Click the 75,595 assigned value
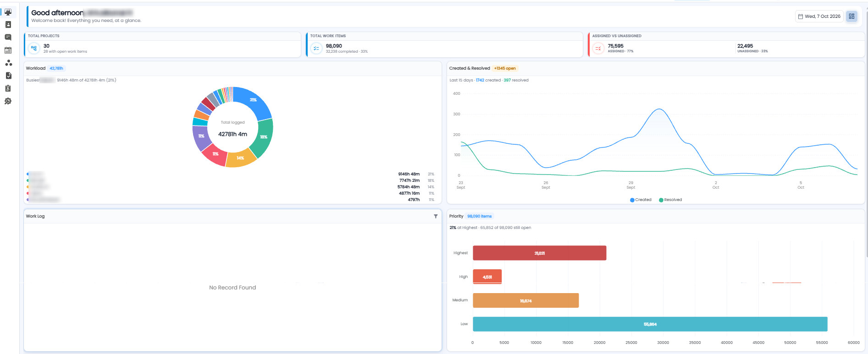 pyautogui.click(x=615, y=46)
